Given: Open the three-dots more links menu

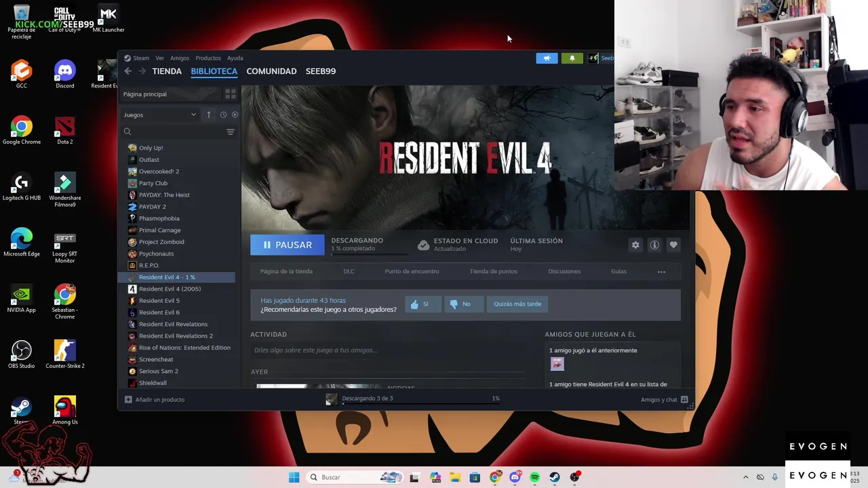Looking at the screenshot, I should click(661, 272).
